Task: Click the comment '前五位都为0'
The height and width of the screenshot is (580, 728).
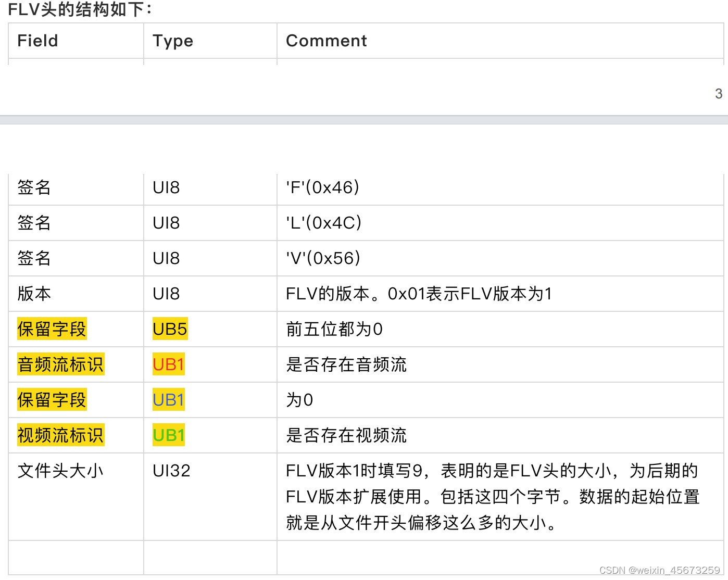Action: click(x=334, y=329)
